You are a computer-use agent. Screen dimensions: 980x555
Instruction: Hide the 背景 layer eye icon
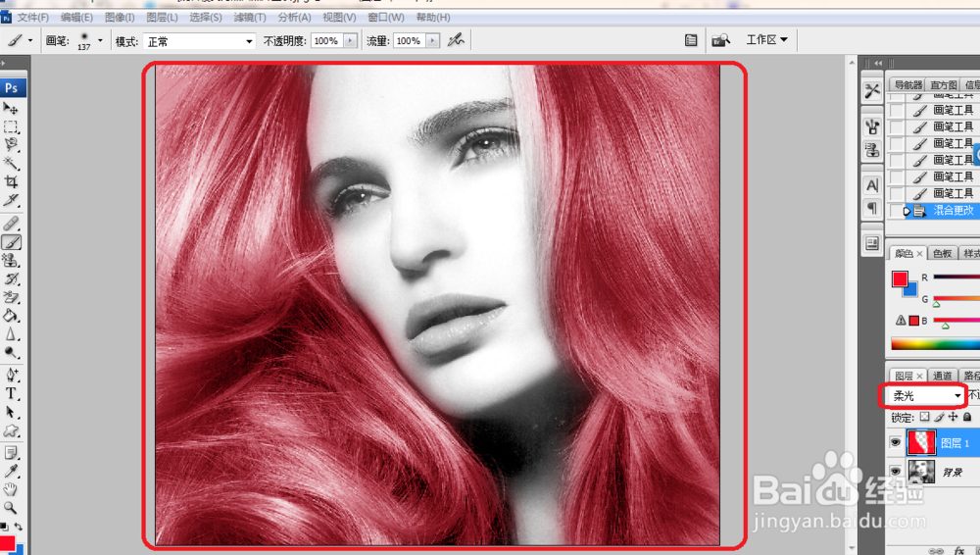tap(896, 471)
